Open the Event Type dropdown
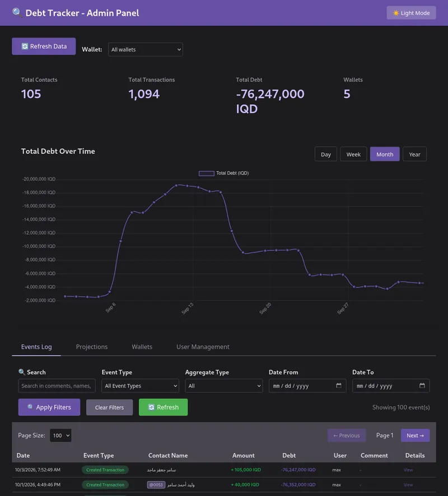448x496 pixels. [x=140, y=386]
